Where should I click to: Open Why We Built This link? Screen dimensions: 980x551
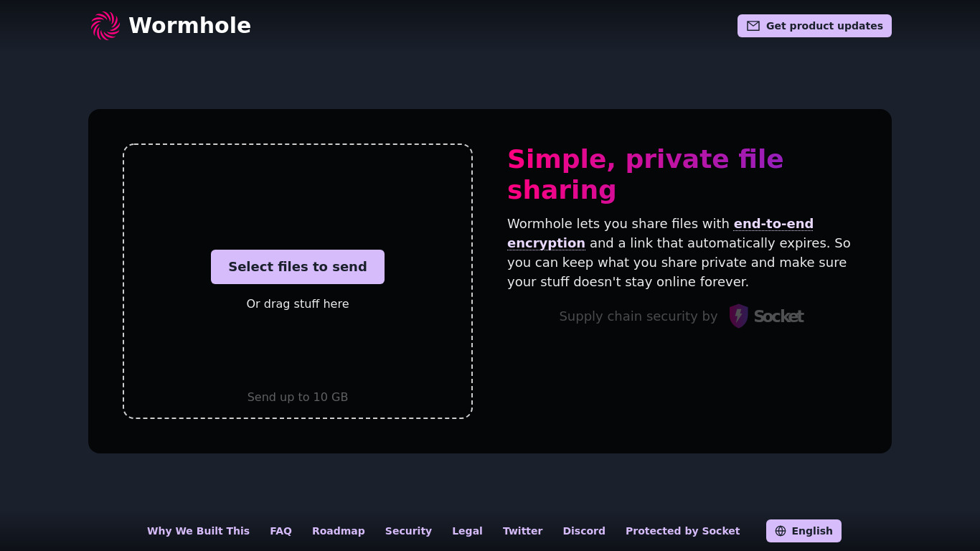(198, 531)
